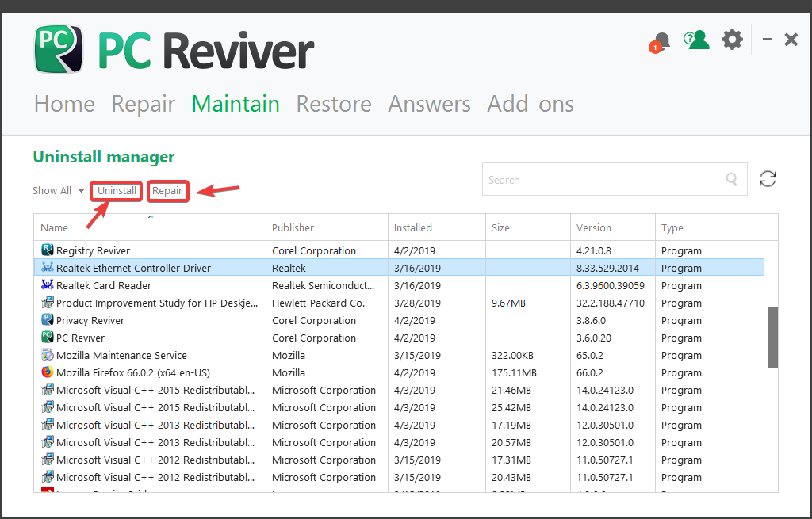Select the Registry Reviver name

coord(94,250)
